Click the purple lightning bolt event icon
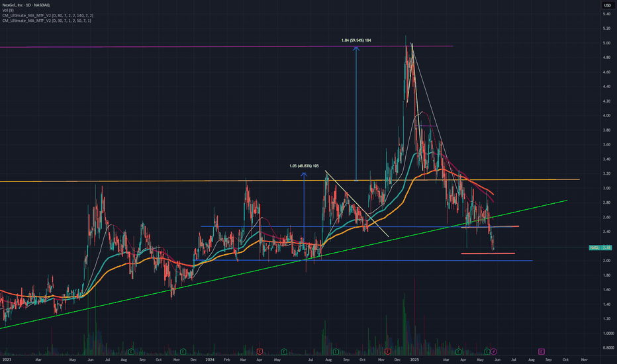This screenshot has width=617, height=364. click(493, 351)
